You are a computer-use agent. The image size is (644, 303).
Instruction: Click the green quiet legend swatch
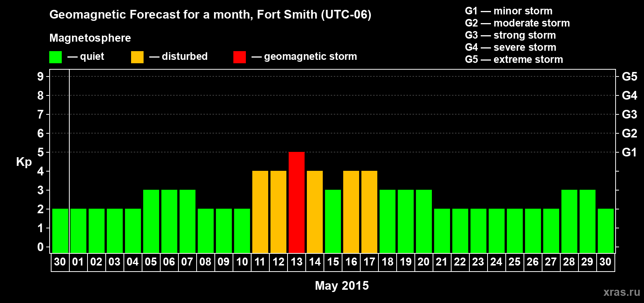click(55, 57)
